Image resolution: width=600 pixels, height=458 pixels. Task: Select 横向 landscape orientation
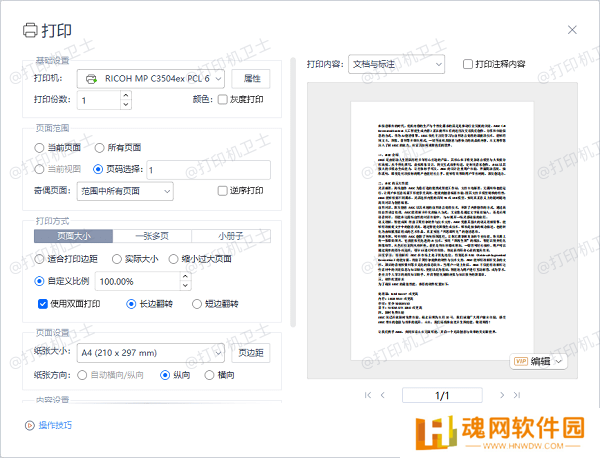click(x=209, y=375)
